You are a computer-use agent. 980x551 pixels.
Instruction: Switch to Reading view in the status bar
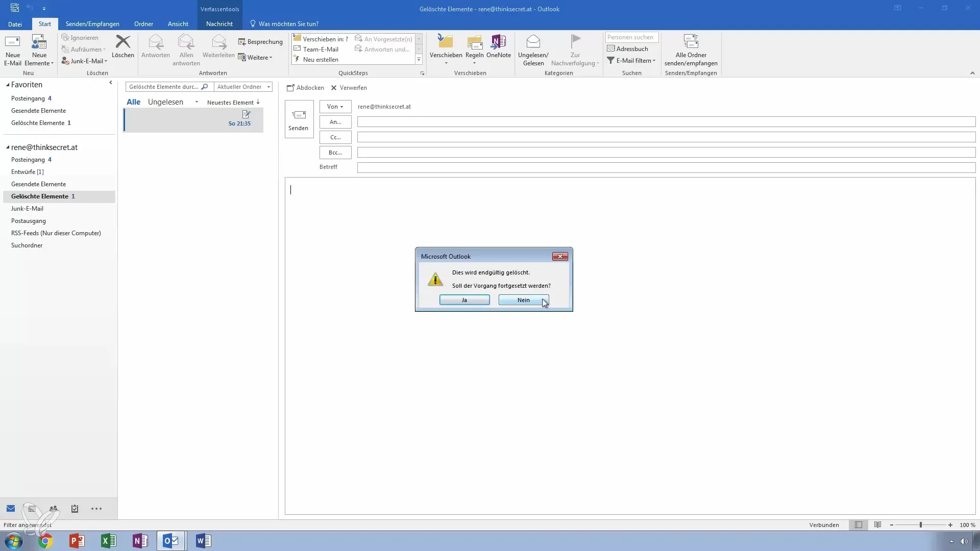tap(877, 525)
